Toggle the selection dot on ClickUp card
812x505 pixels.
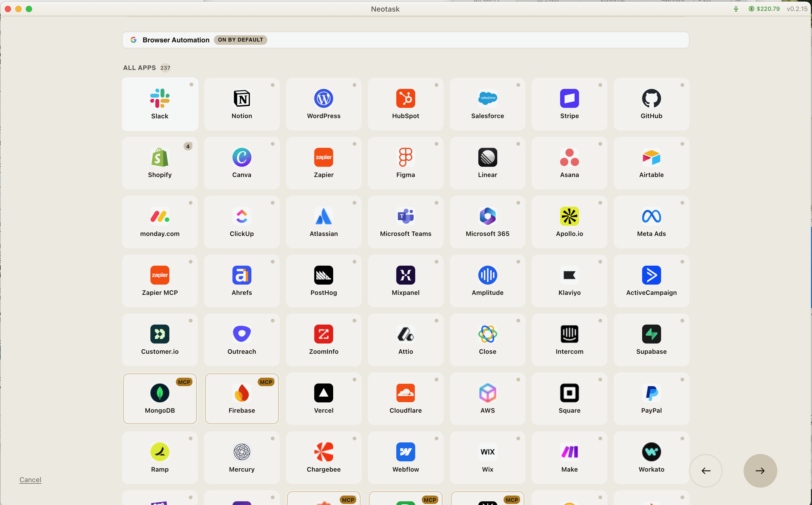coord(273,203)
